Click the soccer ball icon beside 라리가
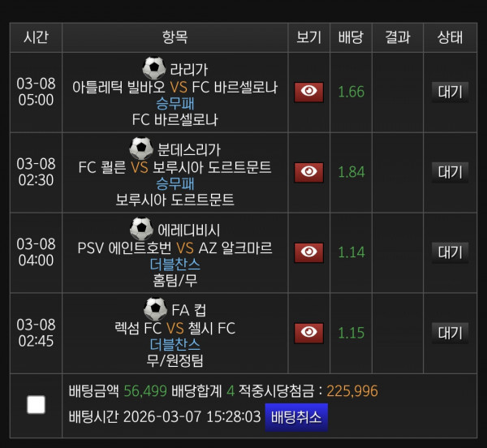487x448 pixels. (153, 68)
